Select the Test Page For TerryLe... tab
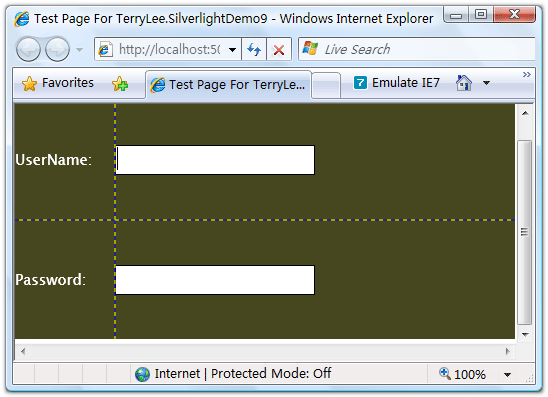The width and height of the screenshot is (548, 397). [228, 85]
